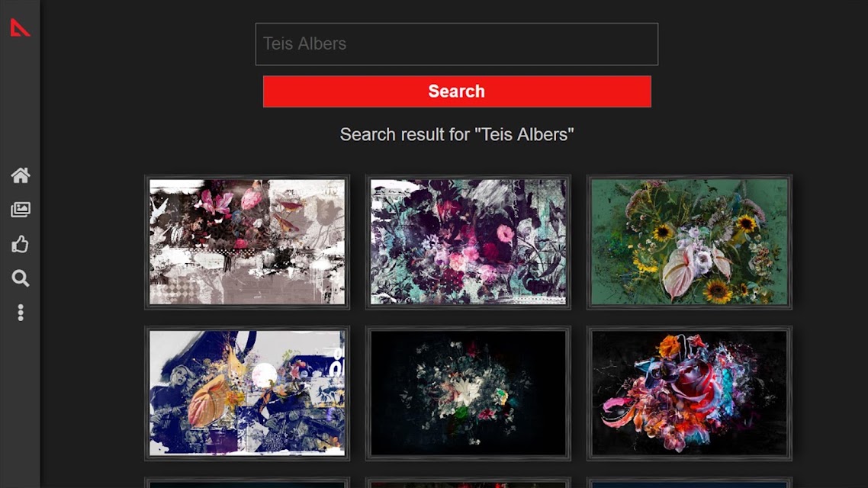Open the green sunflower bouquet artwork
Viewport: 868px width, 488px height.
click(x=690, y=242)
